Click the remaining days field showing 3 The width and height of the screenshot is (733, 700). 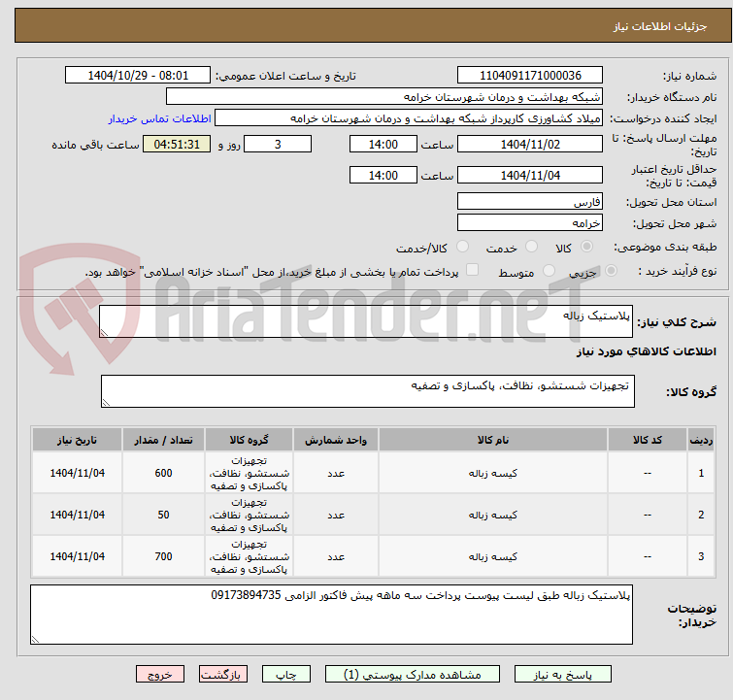pos(278,144)
